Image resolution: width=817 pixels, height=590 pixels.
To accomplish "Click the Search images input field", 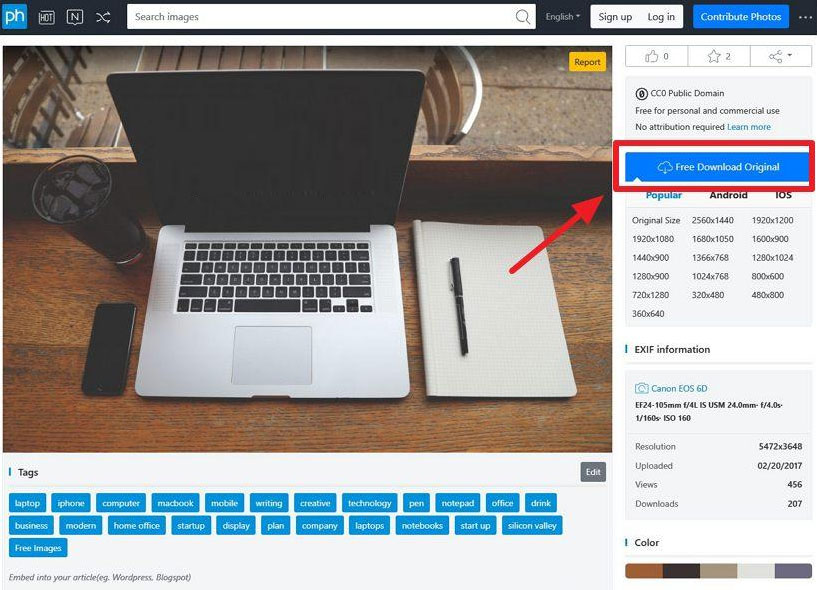I will [x=320, y=17].
